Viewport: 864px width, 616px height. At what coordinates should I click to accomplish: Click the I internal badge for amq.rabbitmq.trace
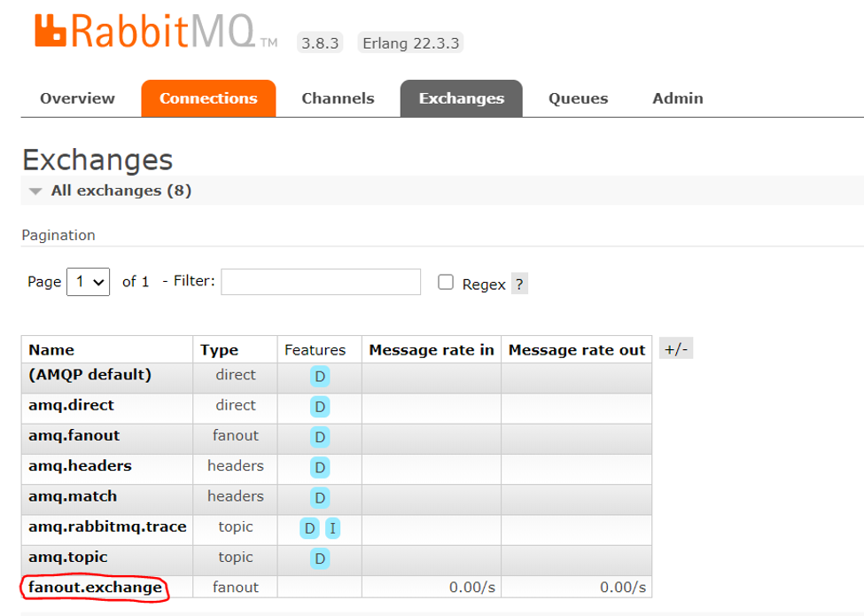coord(332,528)
